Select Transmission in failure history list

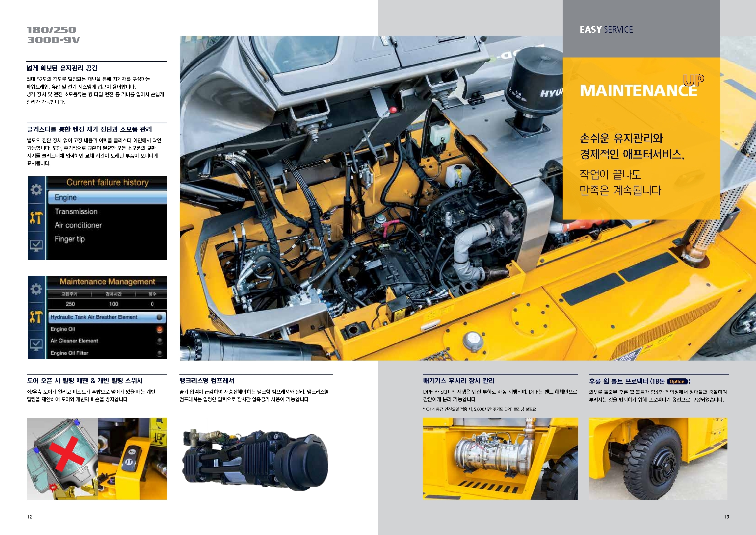click(x=76, y=212)
